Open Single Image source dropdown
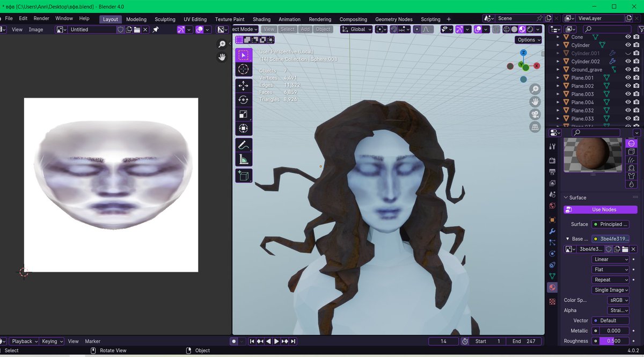The height and width of the screenshot is (357, 644). 611,290
